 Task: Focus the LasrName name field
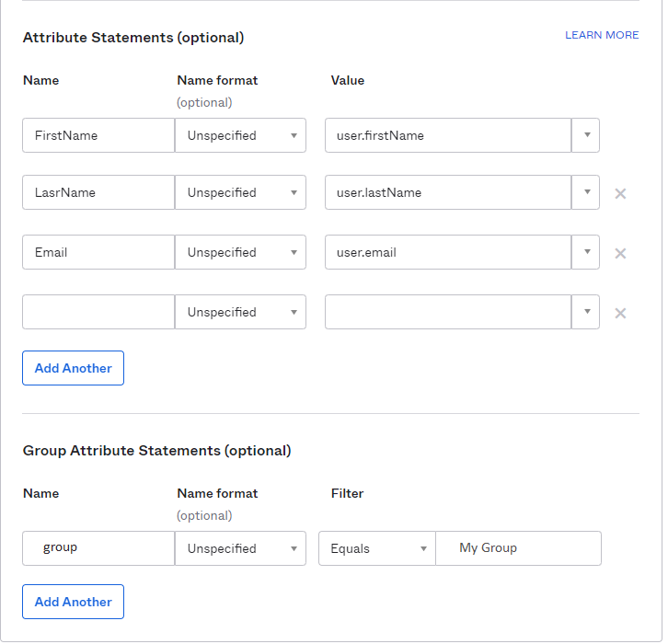[x=98, y=192]
